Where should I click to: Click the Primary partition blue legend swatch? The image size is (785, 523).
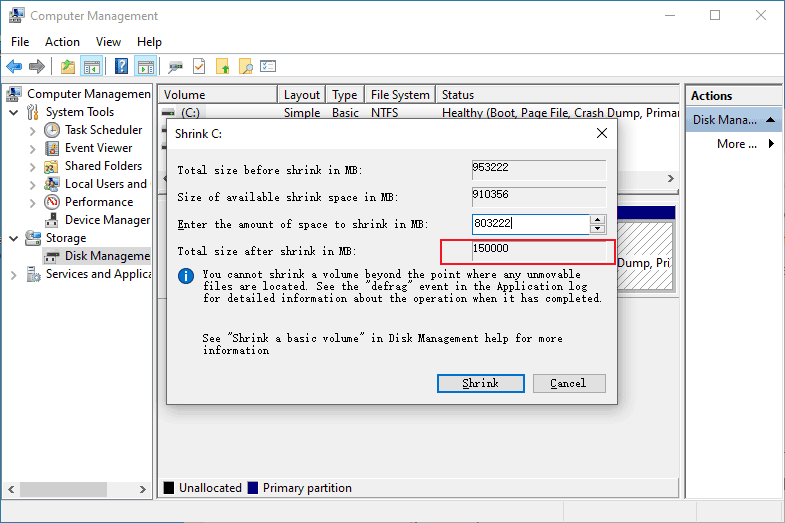253,487
